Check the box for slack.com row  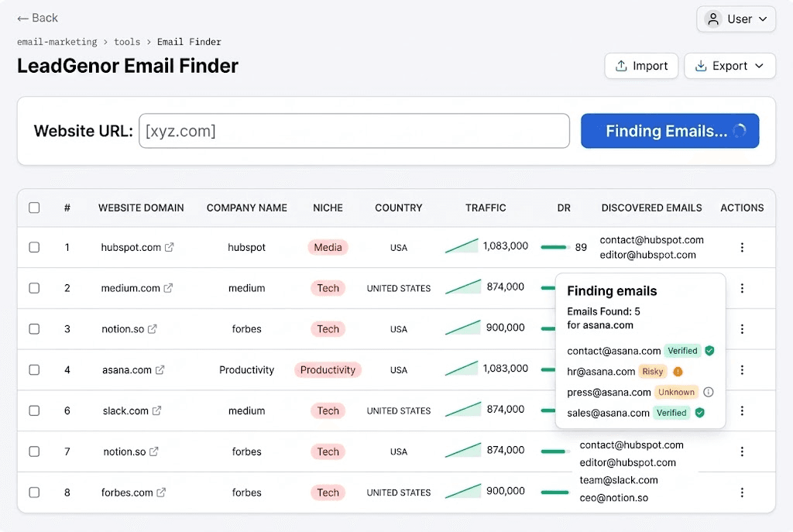[x=34, y=410]
